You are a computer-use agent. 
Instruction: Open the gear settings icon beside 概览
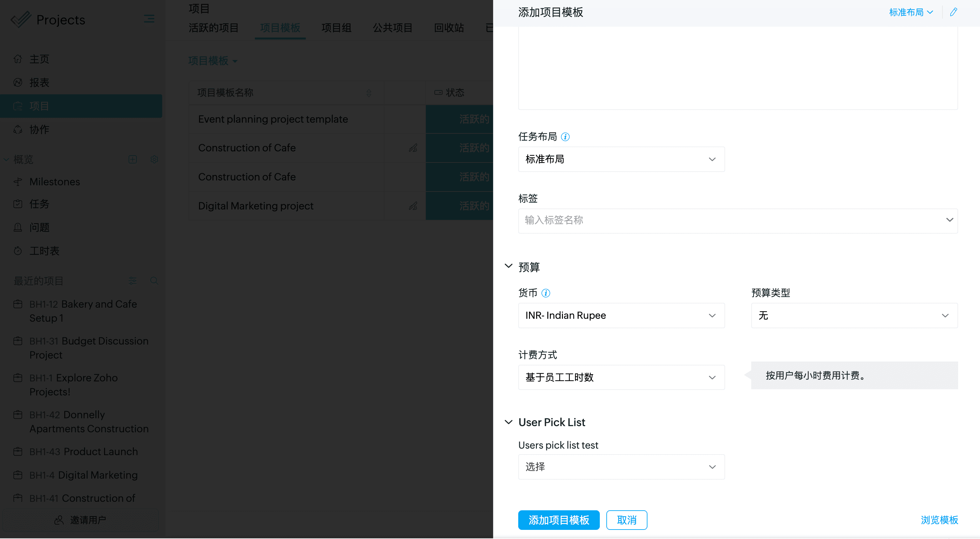154,159
